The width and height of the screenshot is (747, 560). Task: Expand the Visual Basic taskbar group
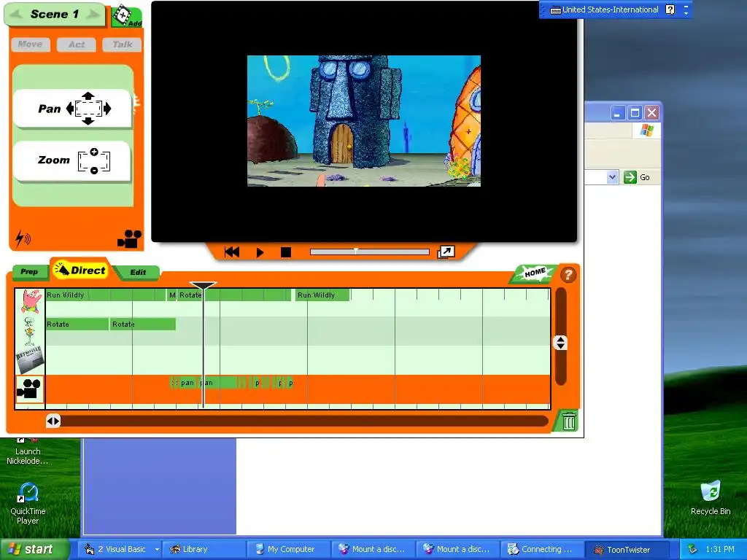158,550
